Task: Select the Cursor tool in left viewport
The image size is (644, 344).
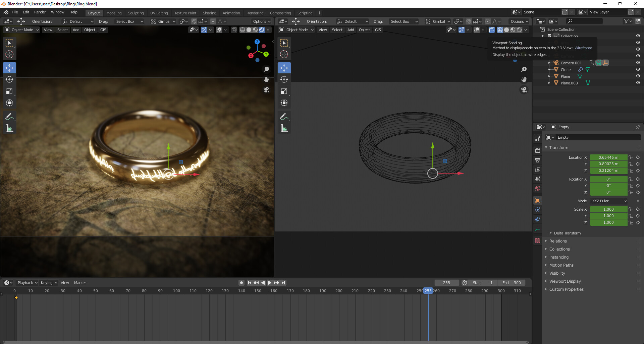Action: pyautogui.click(x=9, y=54)
